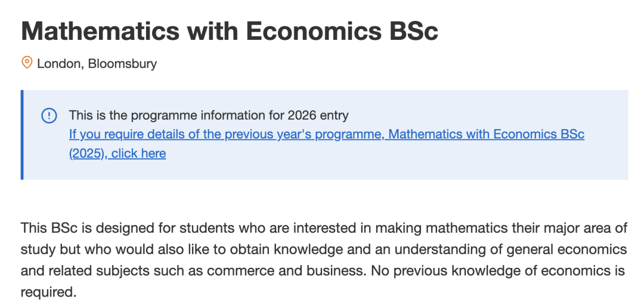
Task: Click 'Mathematics with Economics BSc' in the link
Action: (x=487, y=135)
